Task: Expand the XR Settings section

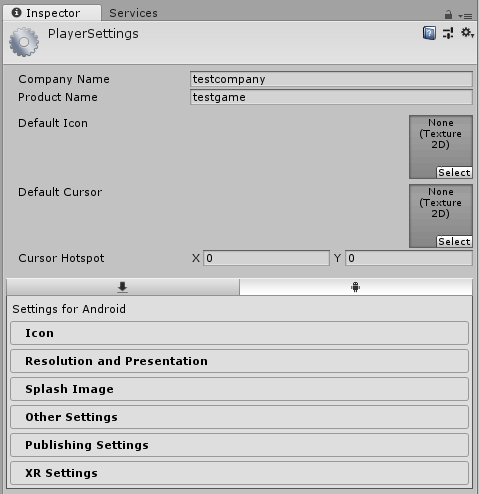Action: tap(239, 473)
